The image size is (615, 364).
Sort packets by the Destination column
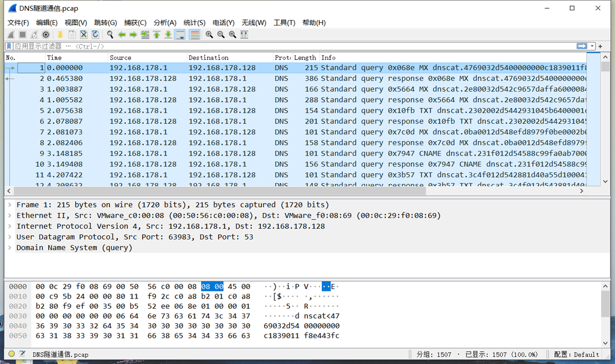click(230, 58)
